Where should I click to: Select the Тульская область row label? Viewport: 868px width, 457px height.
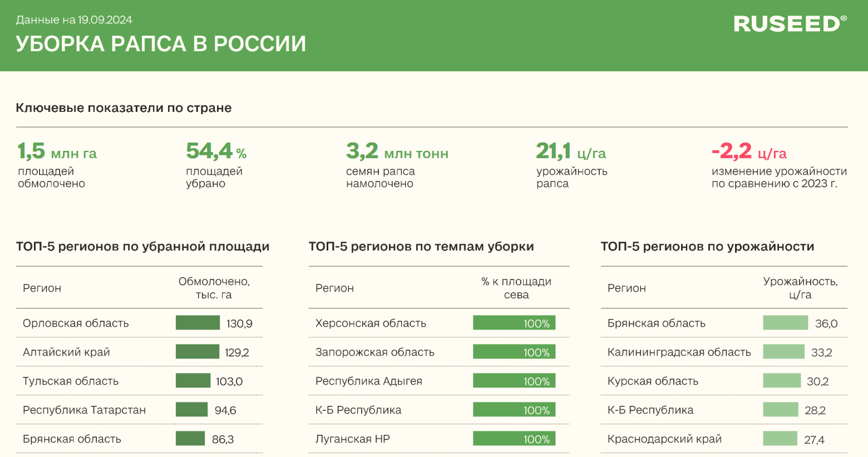71,381
